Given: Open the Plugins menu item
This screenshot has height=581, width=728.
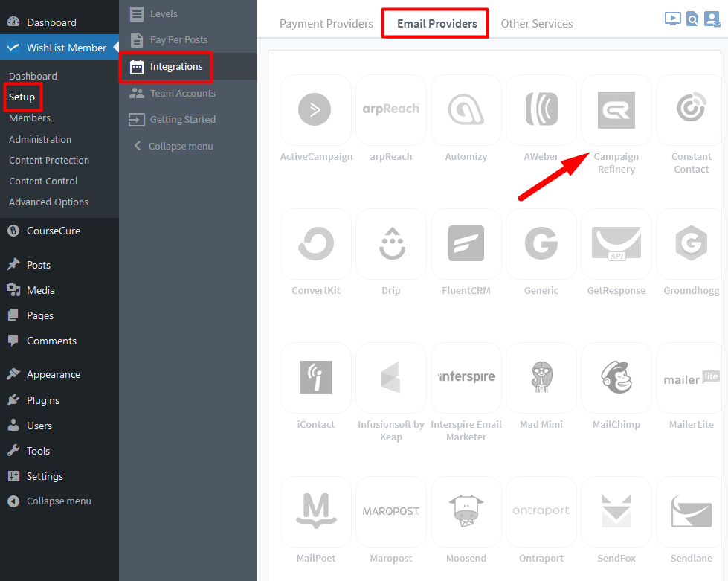Looking at the screenshot, I should tap(59, 400).
